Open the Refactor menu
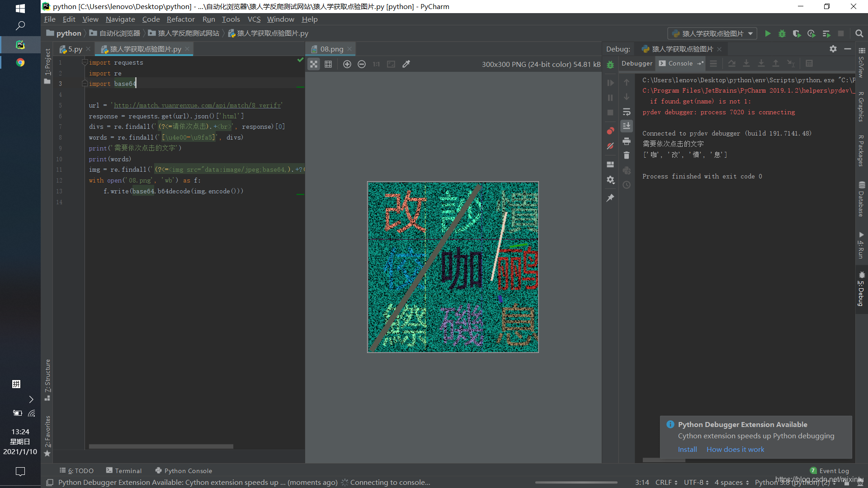 (180, 19)
